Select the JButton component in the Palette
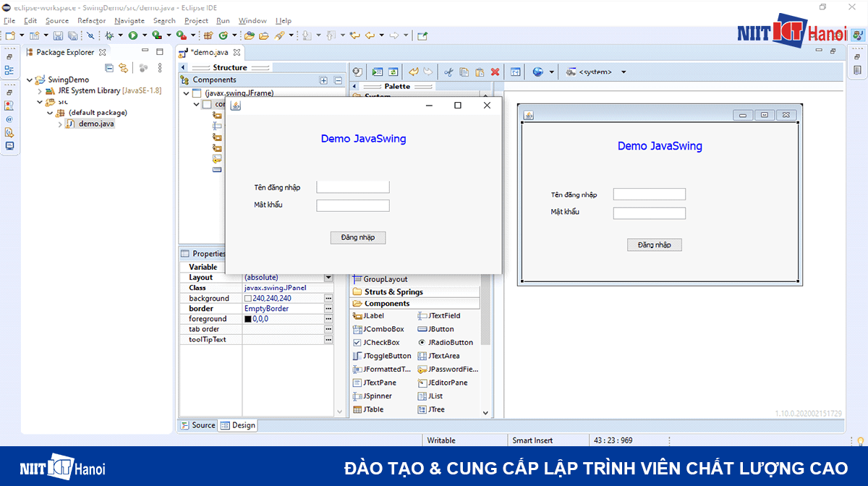Viewport: 868px width, 486px height. pyautogui.click(x=441, y=328)
